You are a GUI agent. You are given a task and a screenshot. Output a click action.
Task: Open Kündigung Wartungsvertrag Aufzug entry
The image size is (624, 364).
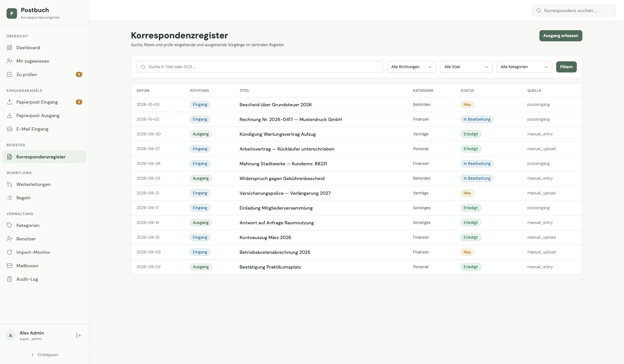pos(277,134)
